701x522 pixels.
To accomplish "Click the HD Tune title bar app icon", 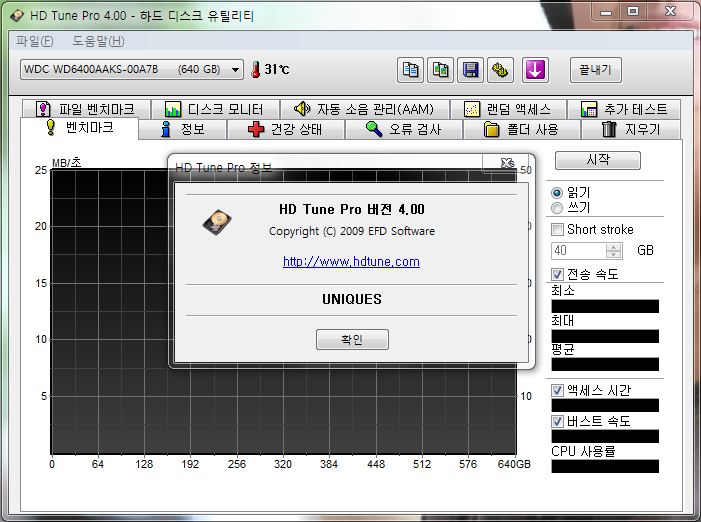I will click(x=17, y=16).
